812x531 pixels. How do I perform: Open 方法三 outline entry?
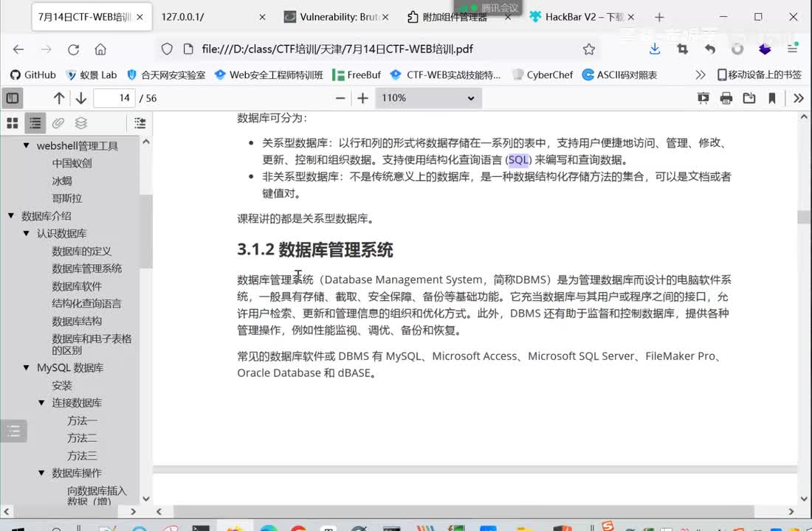[82, 456]
